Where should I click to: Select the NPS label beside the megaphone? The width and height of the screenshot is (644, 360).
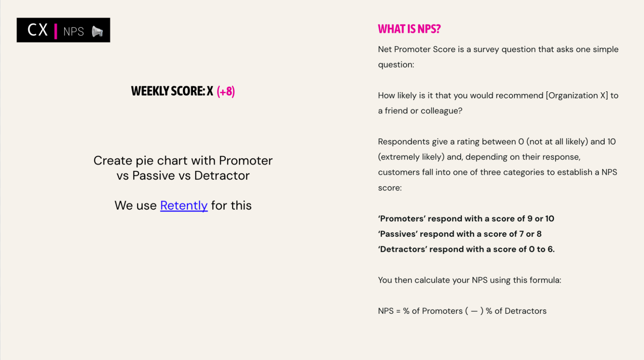click(x=73, y=32)
